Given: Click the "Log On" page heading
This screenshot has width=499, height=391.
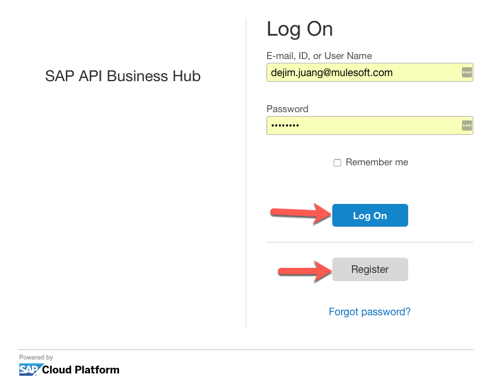Looking at the screenshot, I should [x=300, y=30].
